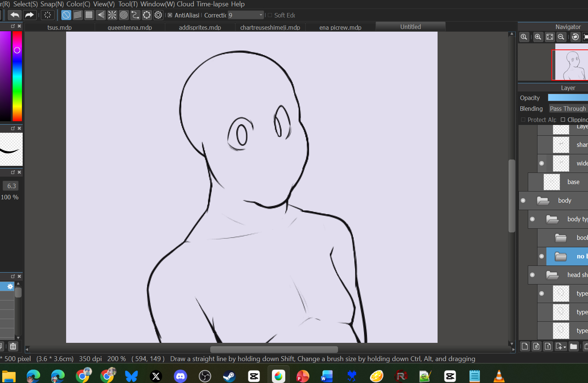Switch to the queentenna.mdp tab
The image size is (588, 383).
130,28
